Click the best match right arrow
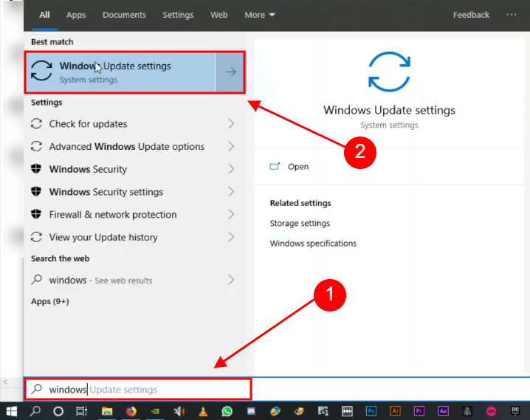This screenshot has height=420, width=530. click(230, 72)
